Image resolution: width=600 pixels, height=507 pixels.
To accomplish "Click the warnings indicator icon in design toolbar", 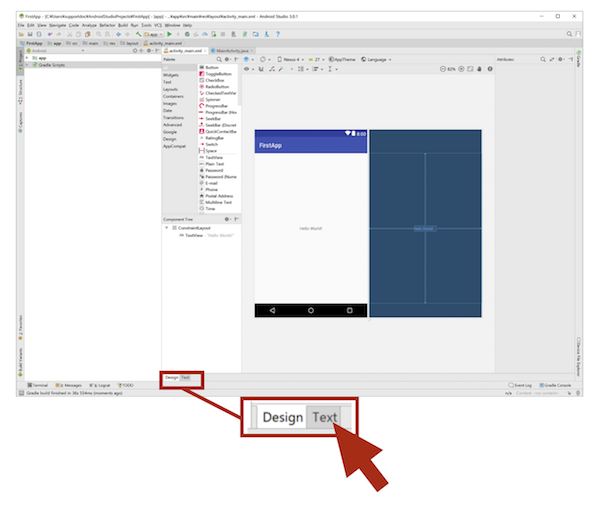I will (490, 69).
